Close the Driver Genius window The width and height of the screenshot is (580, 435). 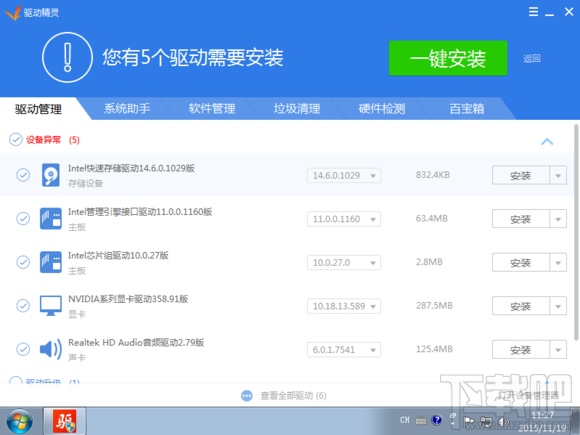pos(569,12)
